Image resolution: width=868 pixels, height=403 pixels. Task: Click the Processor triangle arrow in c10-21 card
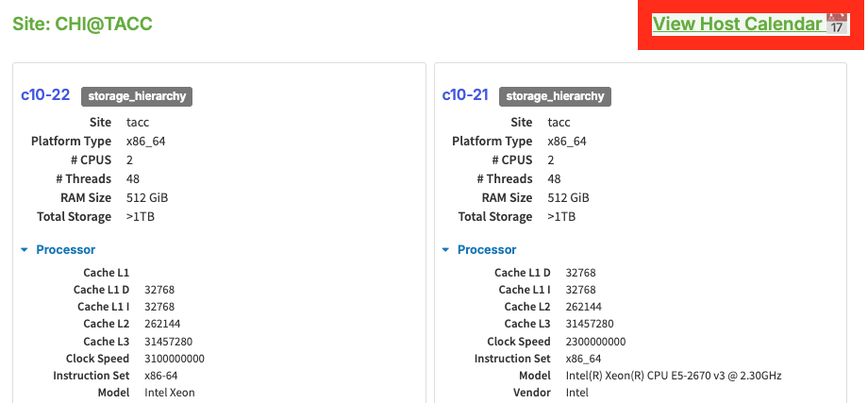coord(445,250)
